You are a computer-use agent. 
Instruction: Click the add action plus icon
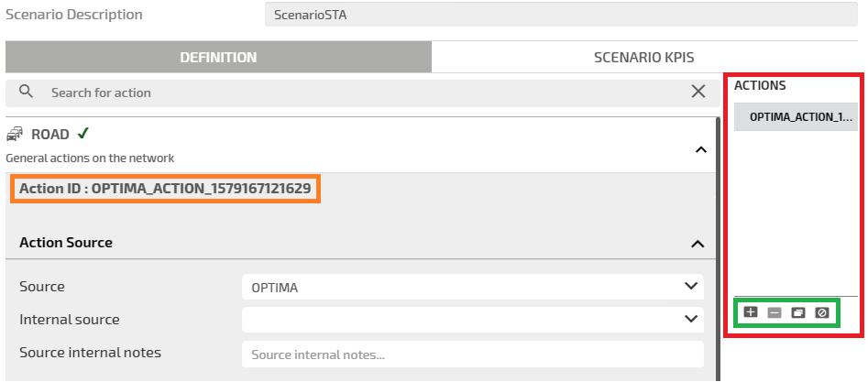[x=751, y=312]
